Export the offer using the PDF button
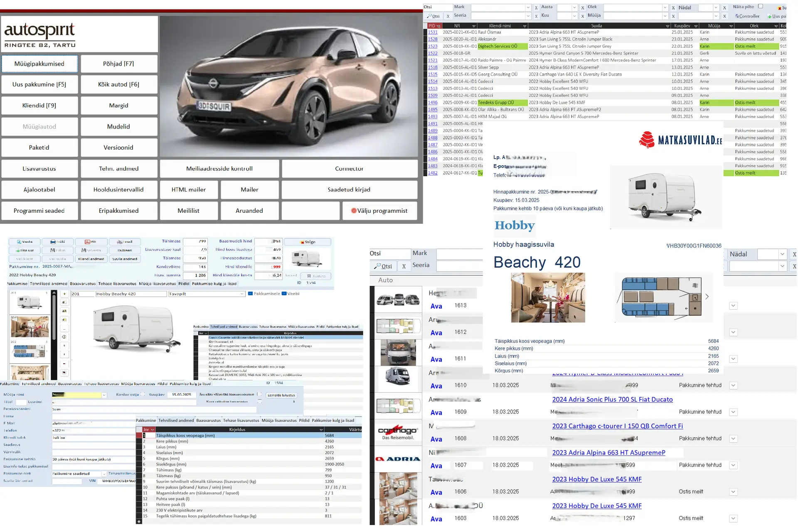798x532 pixels. point(91,242)
